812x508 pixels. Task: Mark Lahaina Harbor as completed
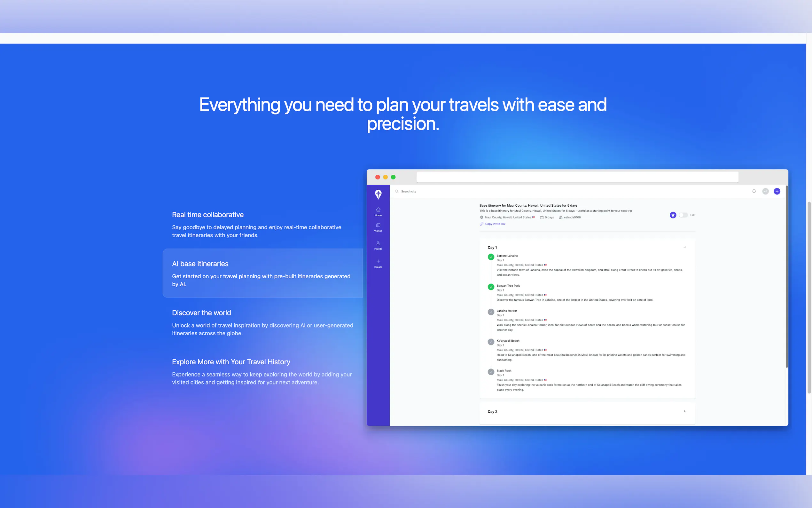[491, 312]
